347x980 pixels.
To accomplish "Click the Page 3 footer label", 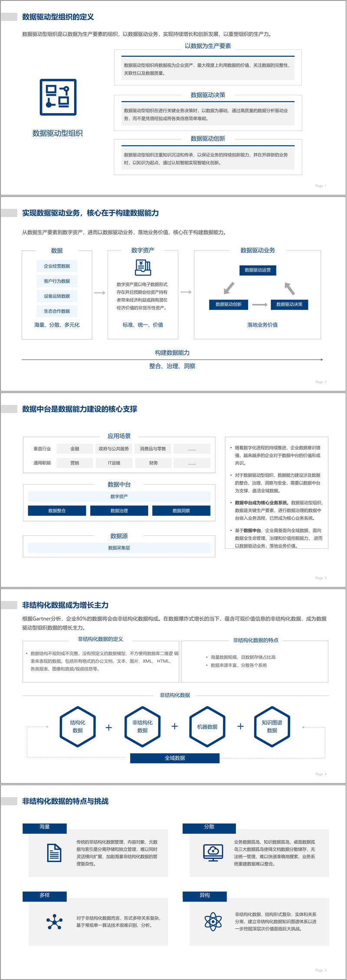I will point(321,578).
